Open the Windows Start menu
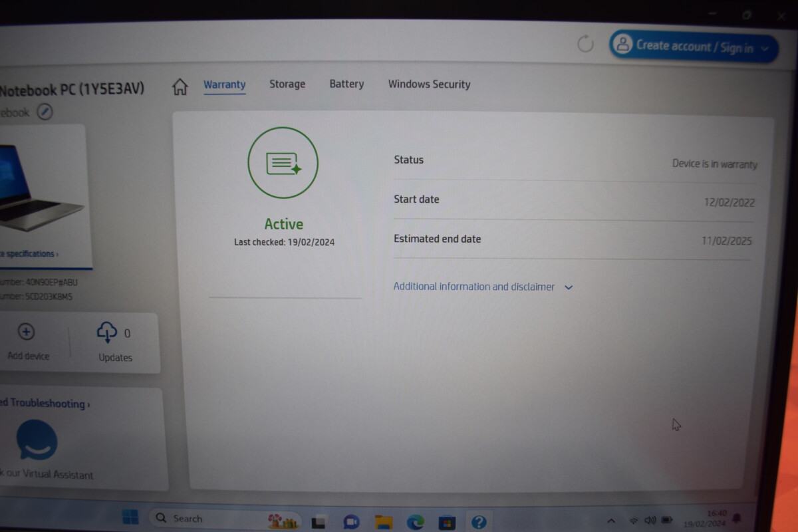 tap(130, 517)
